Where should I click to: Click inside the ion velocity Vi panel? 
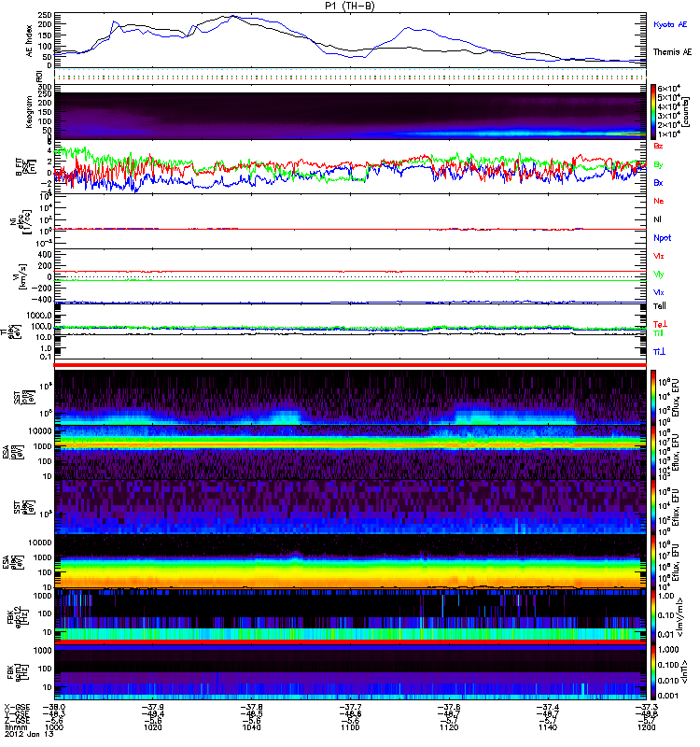[350, 276]
